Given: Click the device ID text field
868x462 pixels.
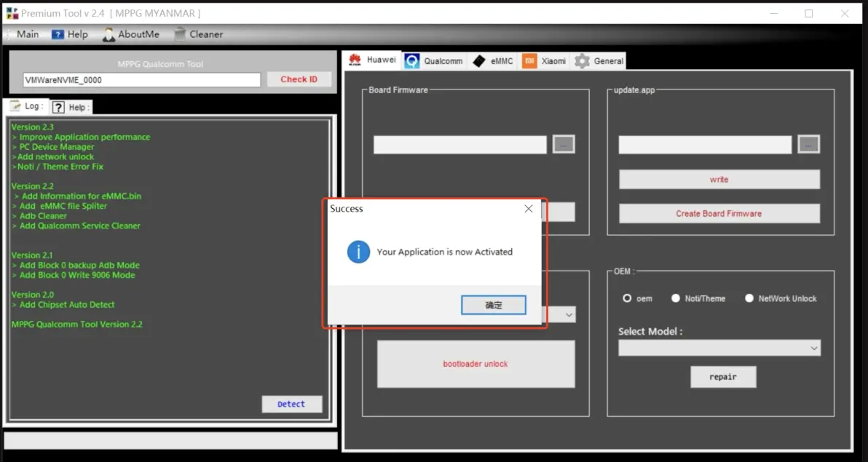Looking at the screenshot, I should tap(141, 80).
